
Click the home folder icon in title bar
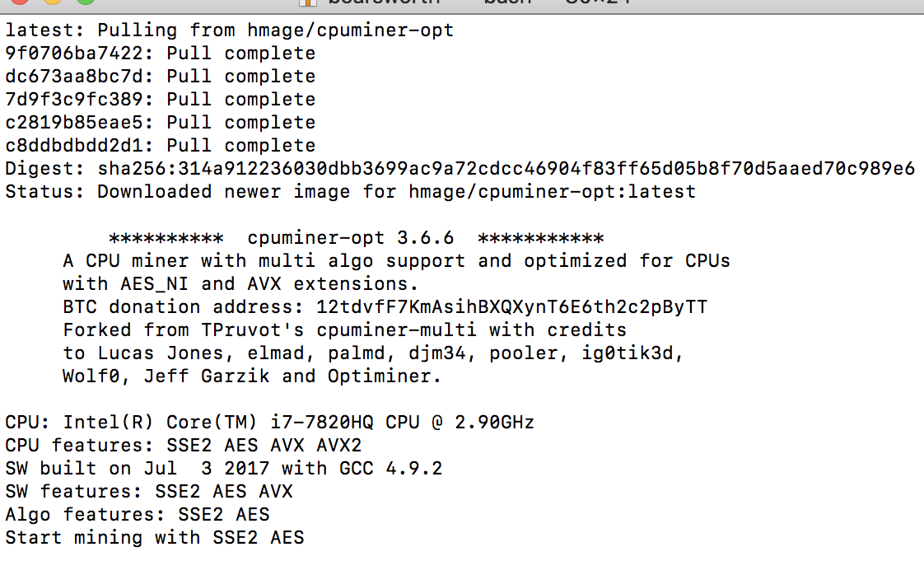[x=306, y=2]
